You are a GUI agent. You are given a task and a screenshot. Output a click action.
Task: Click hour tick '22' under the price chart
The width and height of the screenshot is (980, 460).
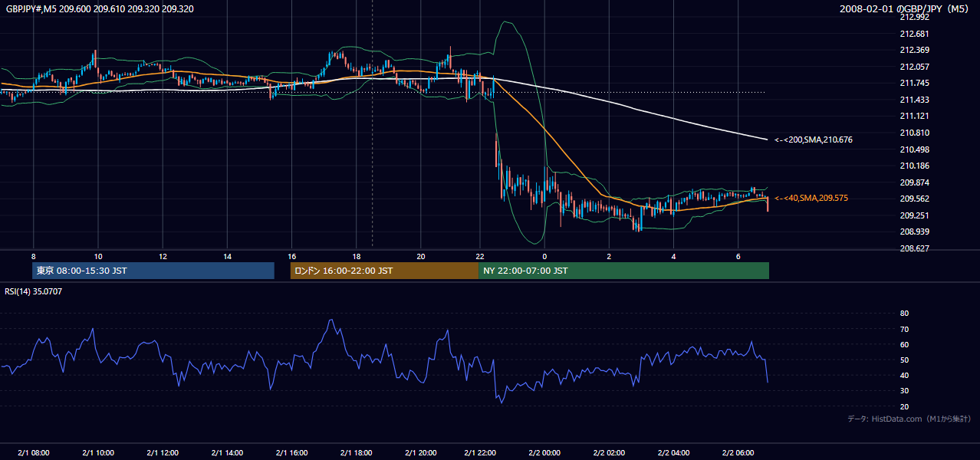click(x=480, y=256)
